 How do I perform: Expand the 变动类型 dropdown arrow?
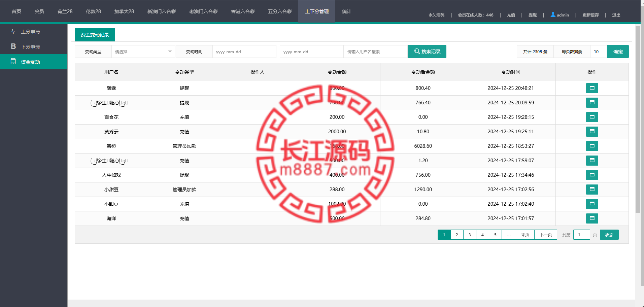pos(170,52)
